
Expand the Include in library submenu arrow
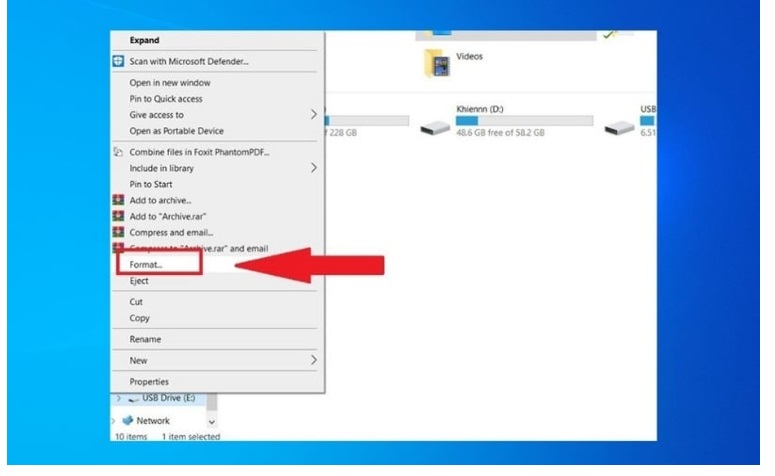click(313, 168)
